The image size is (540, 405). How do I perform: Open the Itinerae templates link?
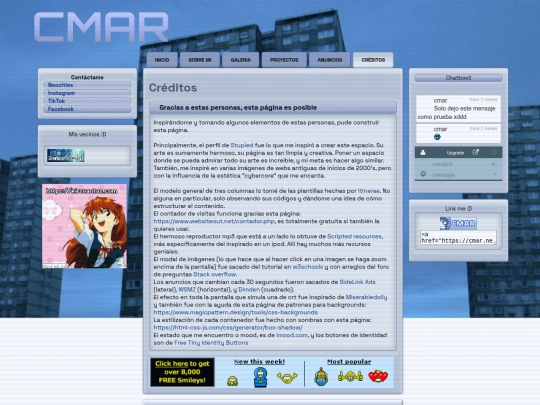(x=368, y=191)
